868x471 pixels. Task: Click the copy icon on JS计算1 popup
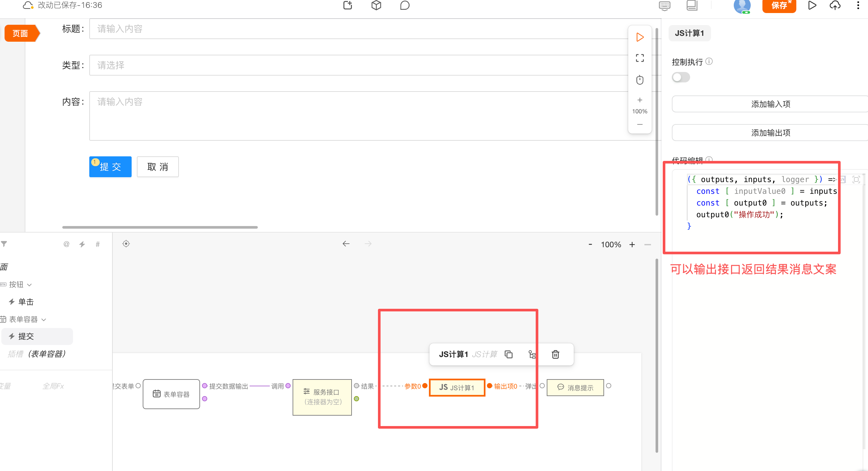click(509, 354)
